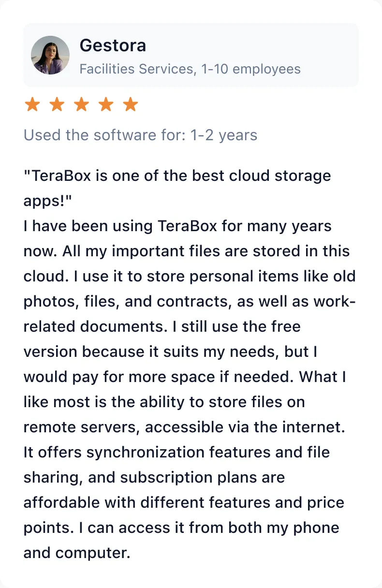Select the reviewer name Gestora
Image resolution: width=382 pixels, height=588 pixels.
pos(113,45)
